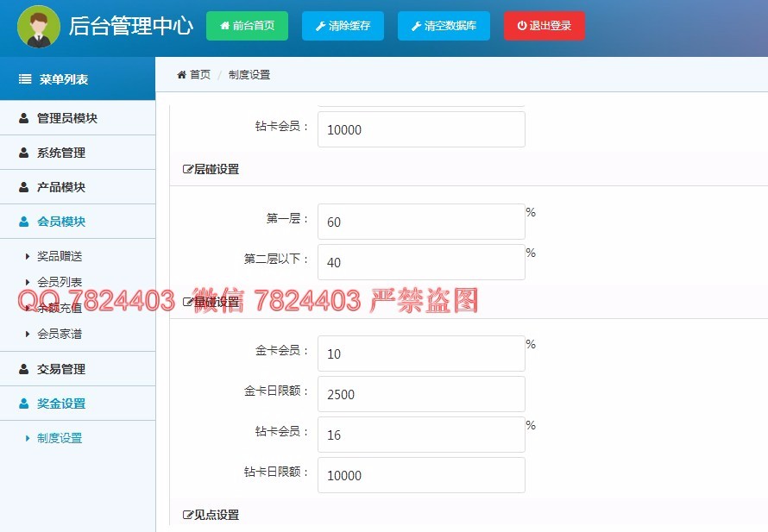Focus the 钻卡日限额 field
Viewport: 768px width, 532px height.
421,475
